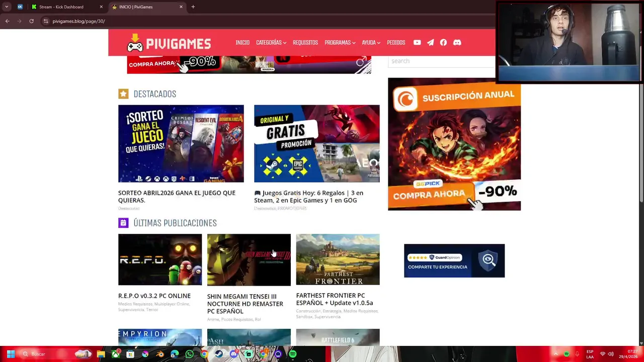Open WhatsApp from the taskbar
This screenshot has height=362, width=644.
[189, 354]
